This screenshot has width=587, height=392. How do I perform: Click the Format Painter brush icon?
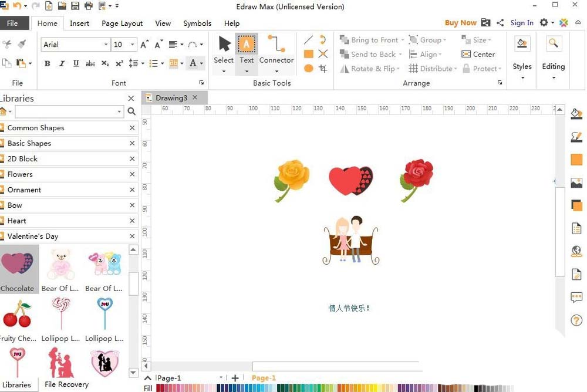[22, 43]
